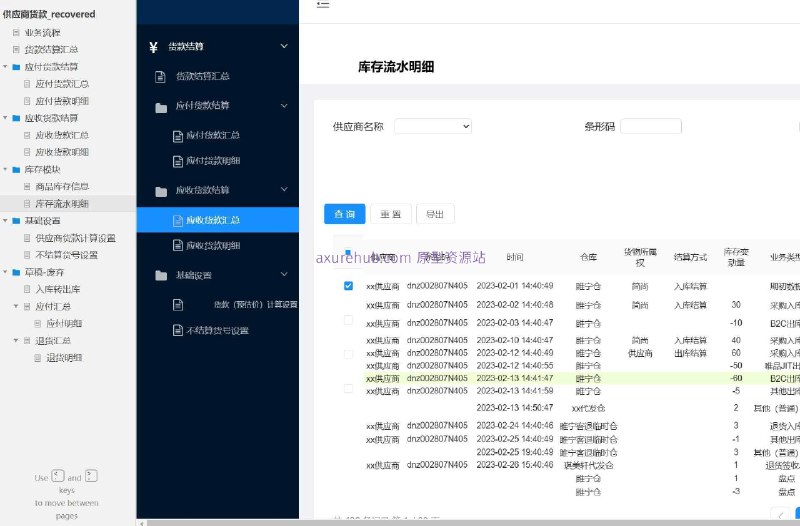Click folder icon of 应收货款结算 in left tree
The width and height of the screenshot is (800, 526).
tap(16, 118)
